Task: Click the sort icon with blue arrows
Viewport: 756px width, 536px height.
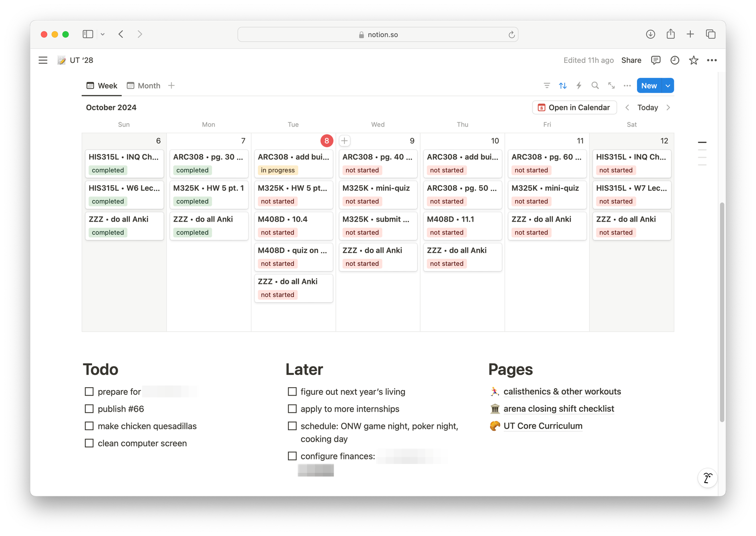Action: [563, 85]
